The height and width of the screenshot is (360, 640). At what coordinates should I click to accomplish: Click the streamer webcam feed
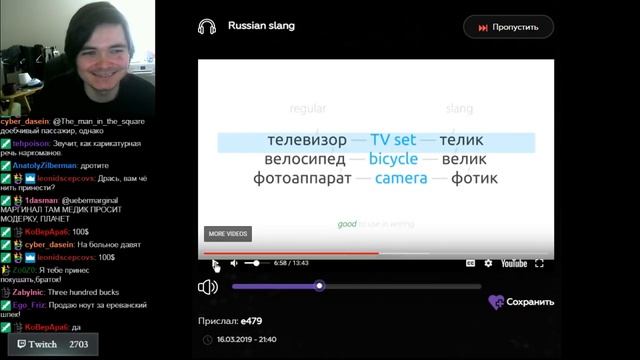click(x=78, y=58)
